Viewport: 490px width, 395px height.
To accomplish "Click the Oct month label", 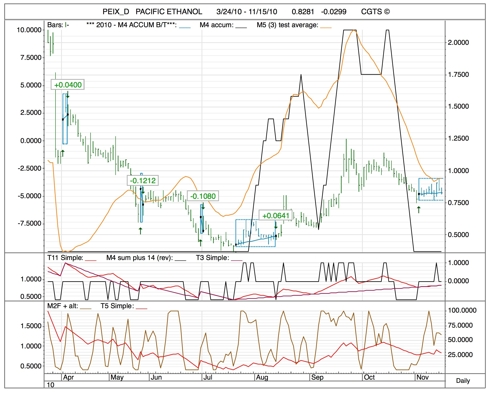I will click(x=369, y=378).
